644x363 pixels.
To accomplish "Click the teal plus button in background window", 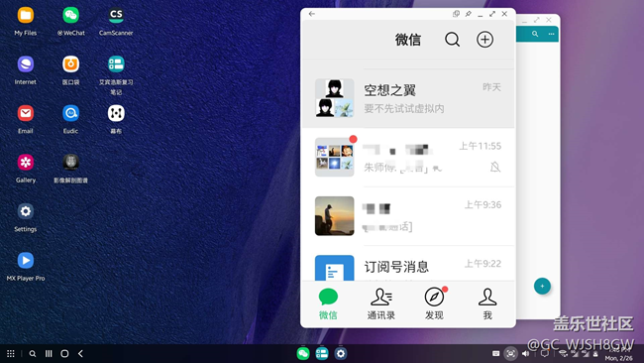I will pyautogui.click(x=542, y=286).
